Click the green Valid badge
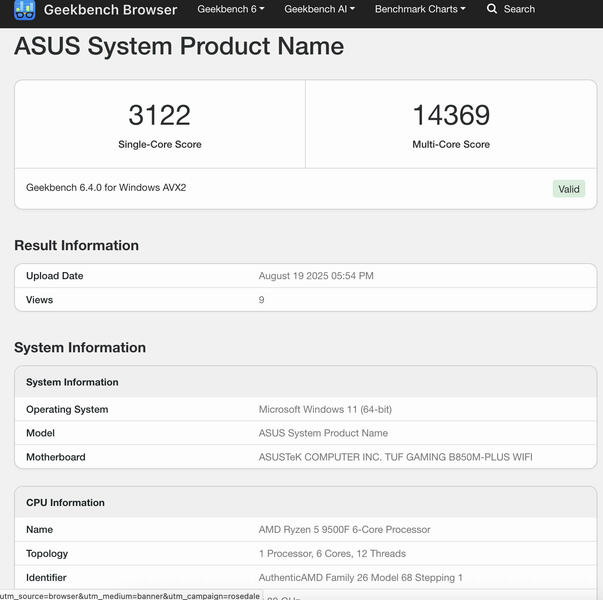The width and height of the screenshot is (603, 600). [569, 189]
